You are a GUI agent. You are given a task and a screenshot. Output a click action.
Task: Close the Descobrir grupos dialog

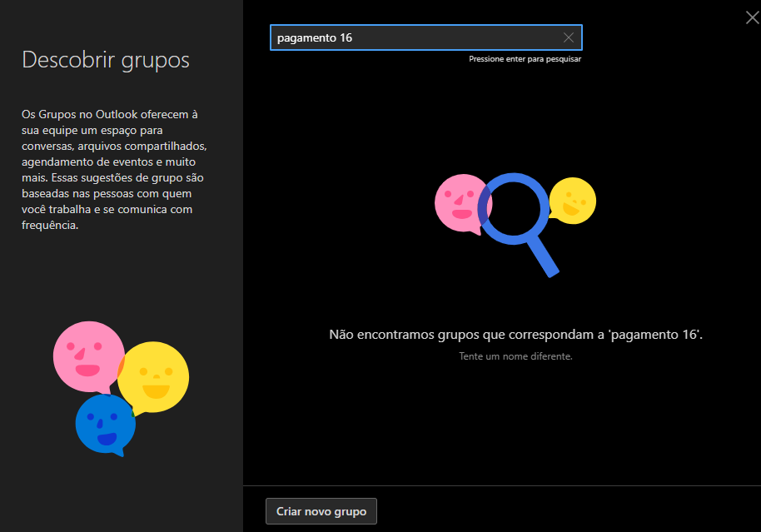tap(753, 18)
